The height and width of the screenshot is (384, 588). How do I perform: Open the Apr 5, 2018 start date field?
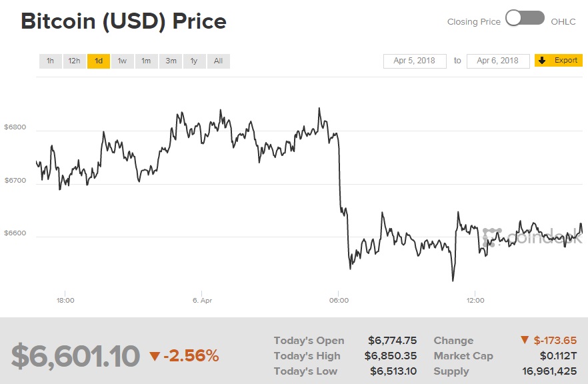point(414,60)
